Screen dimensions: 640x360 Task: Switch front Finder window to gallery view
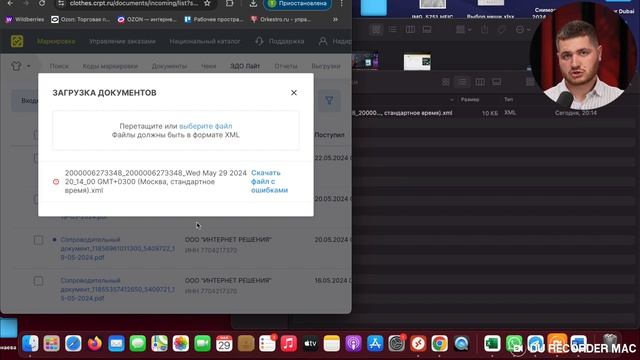coord(496,82)
